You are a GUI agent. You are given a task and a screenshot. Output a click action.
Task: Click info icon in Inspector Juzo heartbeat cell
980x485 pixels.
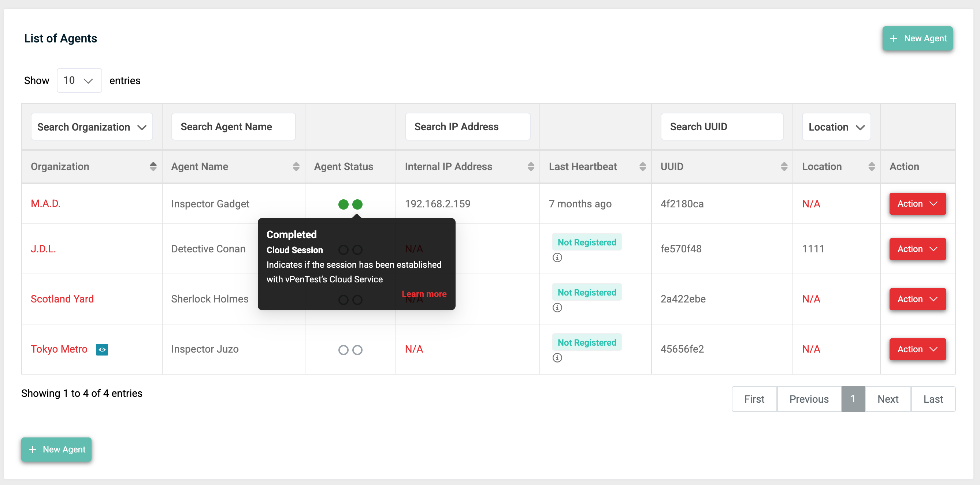557,358
